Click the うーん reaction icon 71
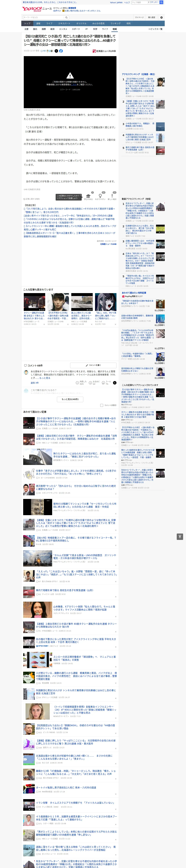The height and width of the screenshot is (868, 186). (x=103, y=383)
